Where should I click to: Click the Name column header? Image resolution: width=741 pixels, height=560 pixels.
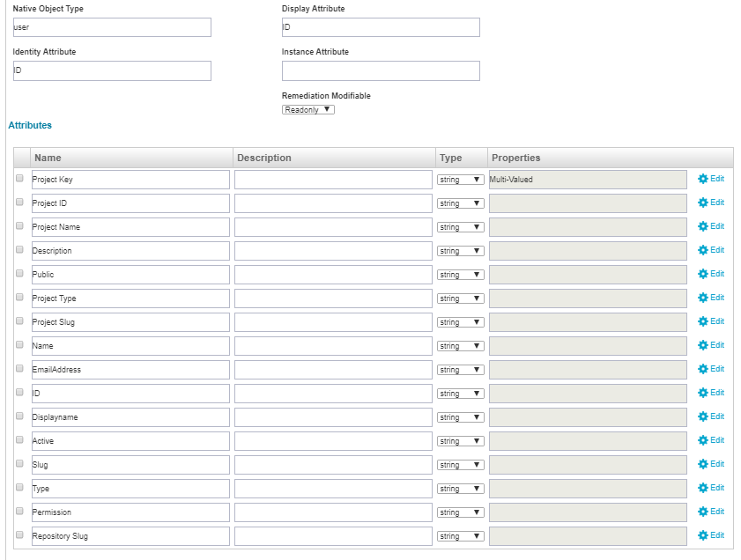(x=48, y=158)
